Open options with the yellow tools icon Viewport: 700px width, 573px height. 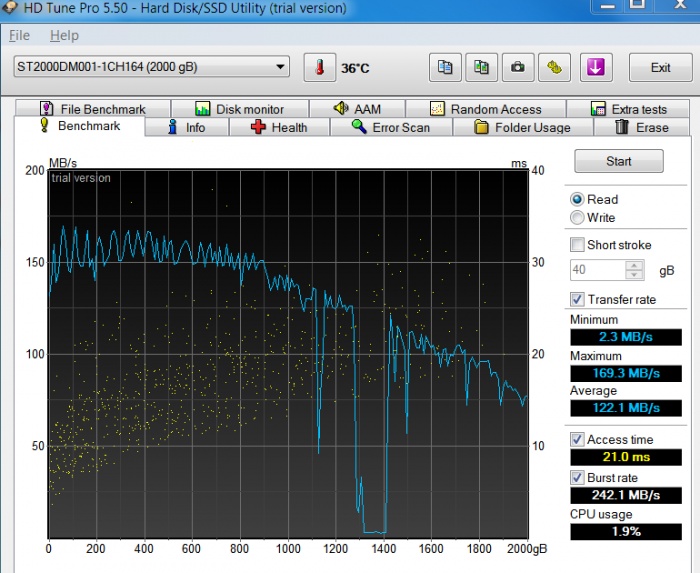(x=553, y=68)
